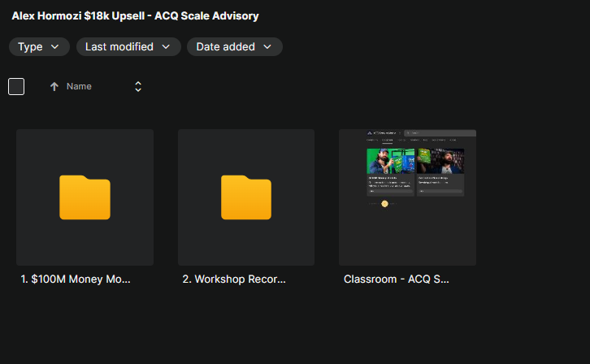This screenshot has height=364, width=590.
Task: Open the Date added filter dropdown
Action: tap(234, 46)
